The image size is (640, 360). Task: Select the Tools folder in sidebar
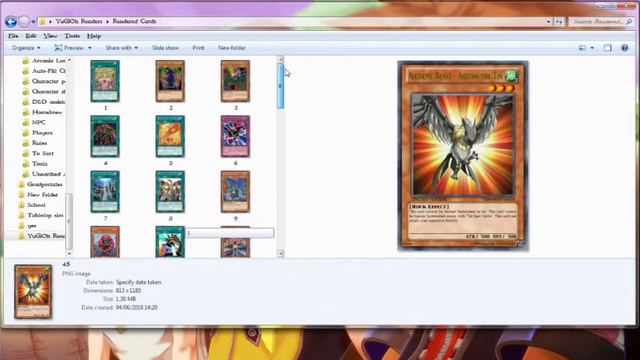pos(40,163)
